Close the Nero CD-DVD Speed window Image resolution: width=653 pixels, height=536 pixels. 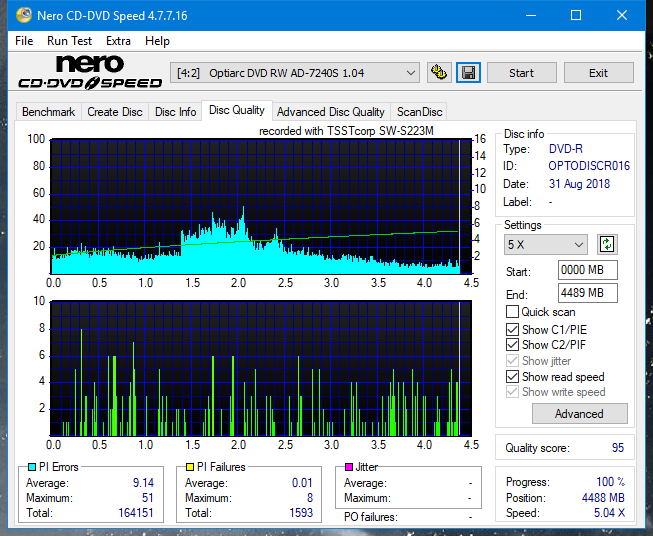coord(622,15)
